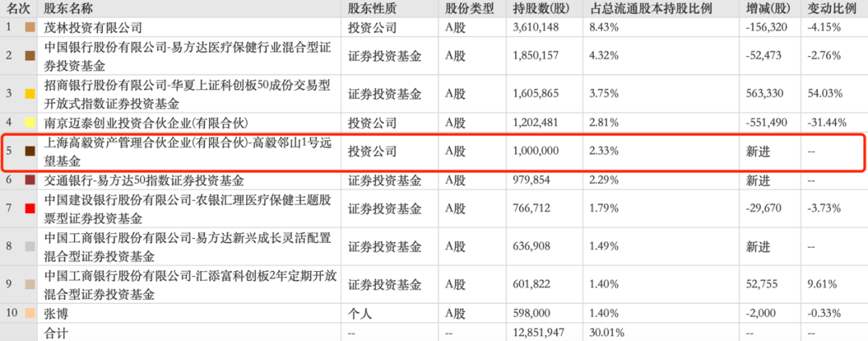Image resolution: width=868 pixels, height=341 pixels.
Task: Click the dark brown swatch in rank 5 row
Action: [x=31, y=151]
